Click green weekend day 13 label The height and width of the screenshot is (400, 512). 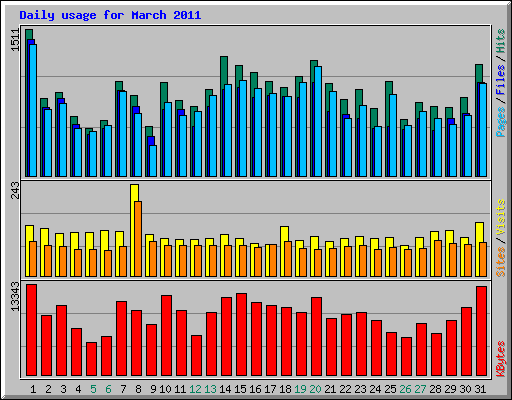[210, 389]
